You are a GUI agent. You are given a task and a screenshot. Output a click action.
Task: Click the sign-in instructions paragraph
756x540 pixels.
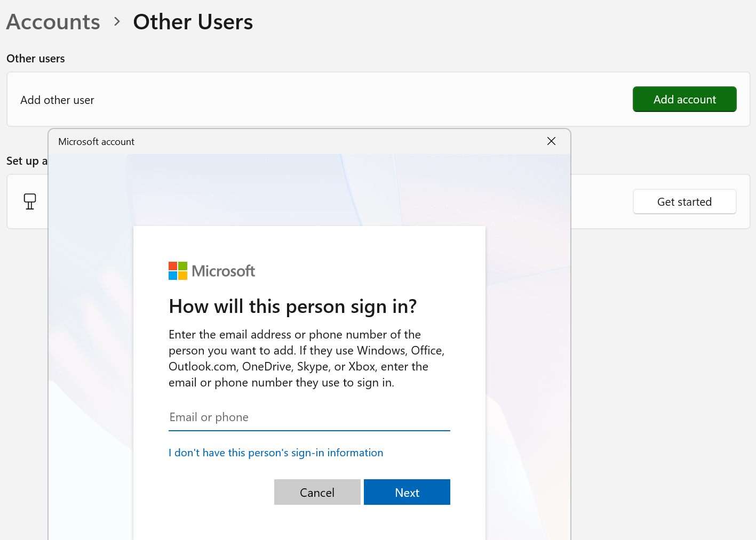tap(306, 358)
